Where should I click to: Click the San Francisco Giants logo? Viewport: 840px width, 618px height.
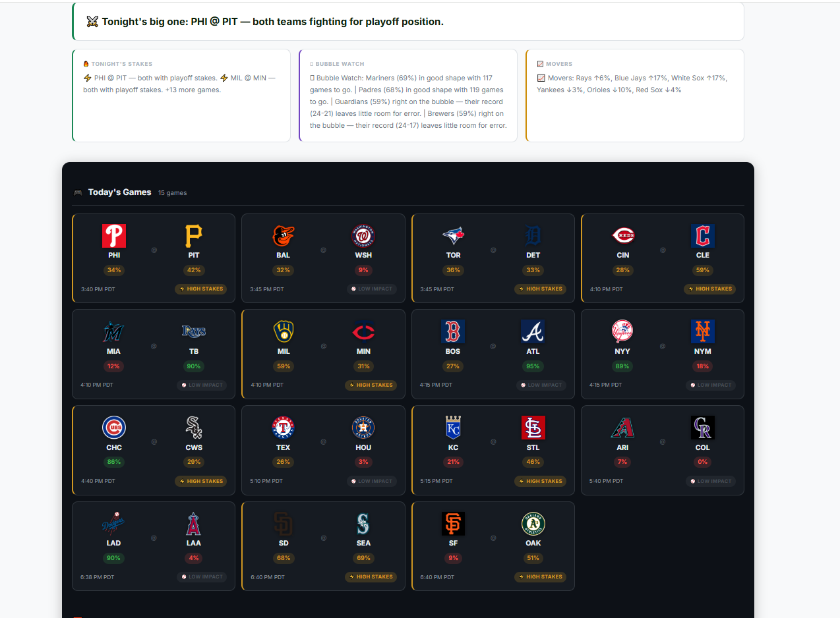454,524
